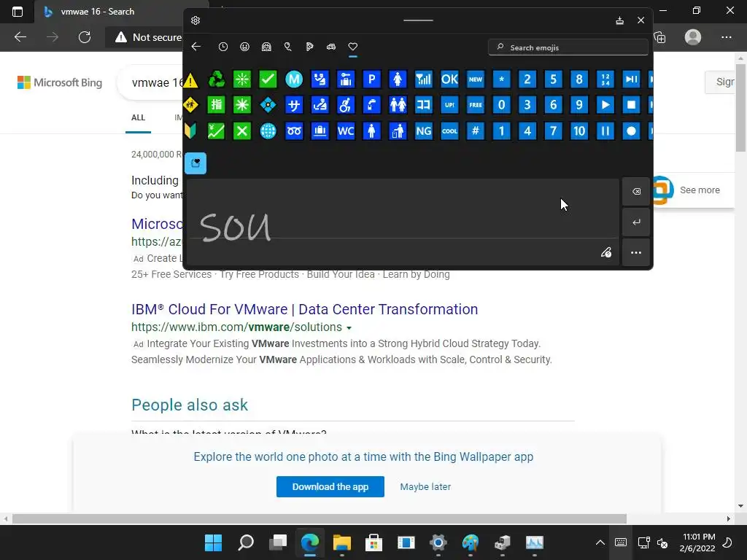
Task: Open food and plants category
Action: [309, 47]
